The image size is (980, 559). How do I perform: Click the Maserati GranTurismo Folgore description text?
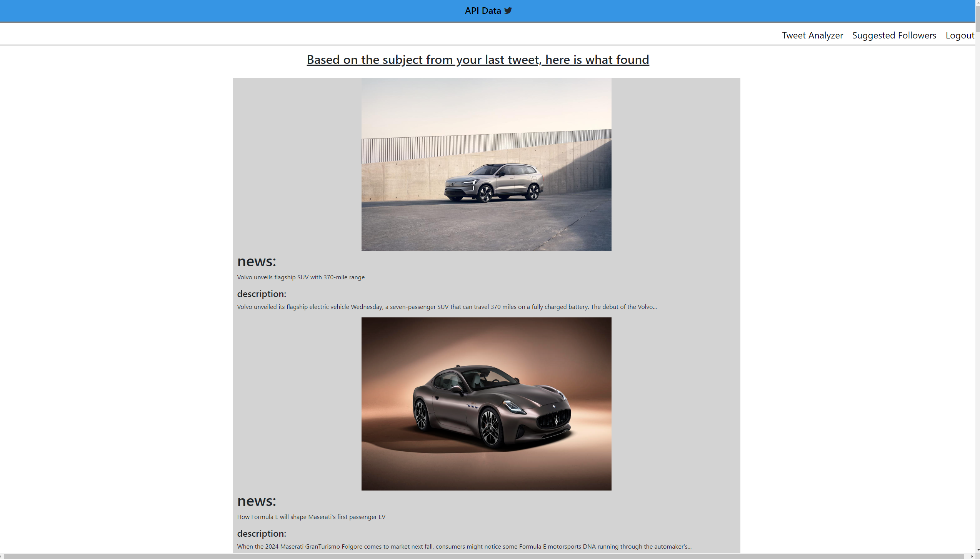point(464,546)
